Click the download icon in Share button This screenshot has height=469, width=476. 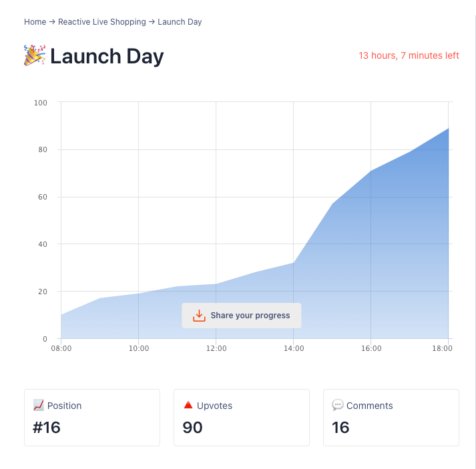199,316
